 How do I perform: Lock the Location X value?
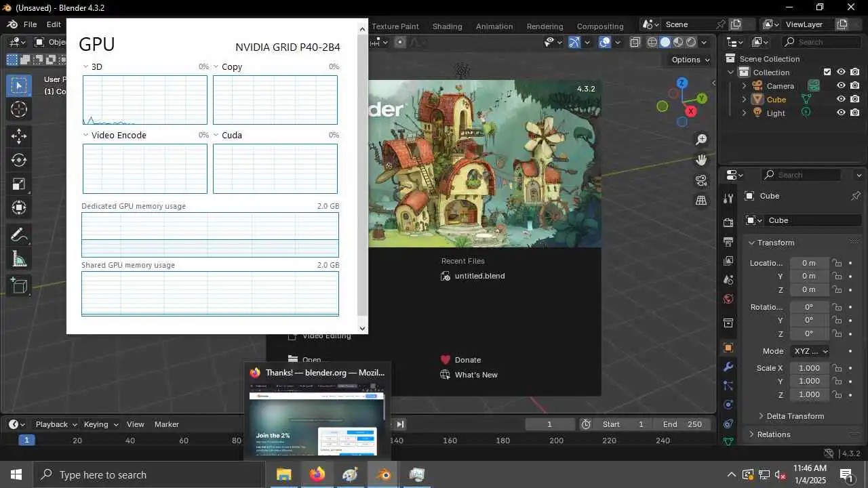pos(837,263)
